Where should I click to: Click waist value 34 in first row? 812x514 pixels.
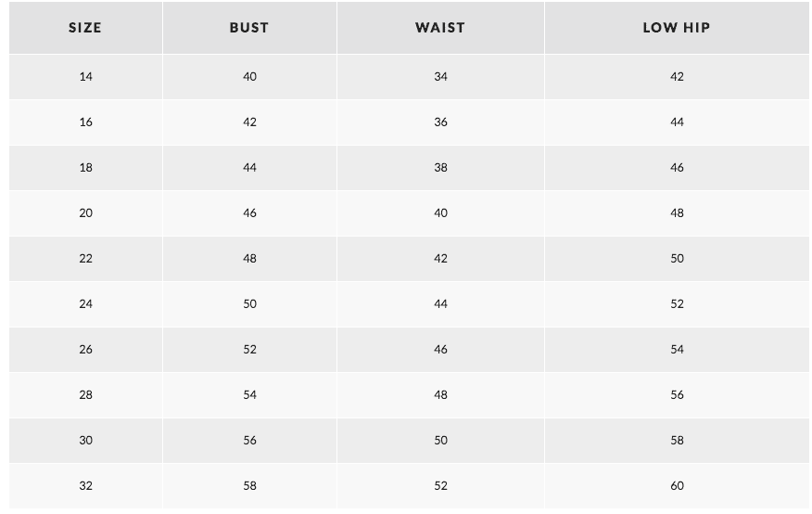(x=440, y=77)
